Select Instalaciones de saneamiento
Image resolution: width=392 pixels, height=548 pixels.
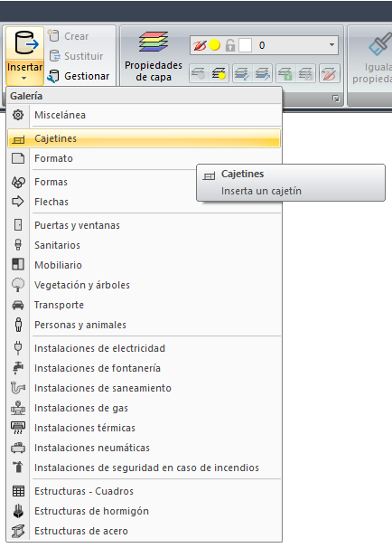[x=144, y=388]
